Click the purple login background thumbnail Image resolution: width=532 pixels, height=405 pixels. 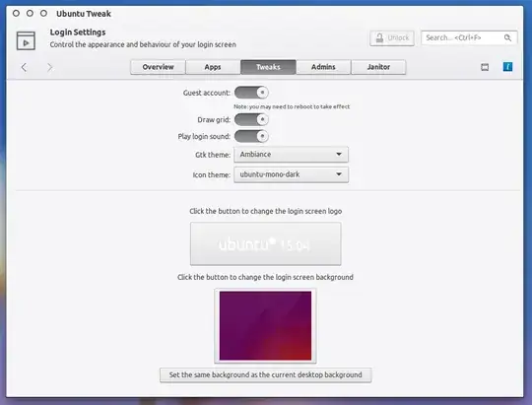265,325
